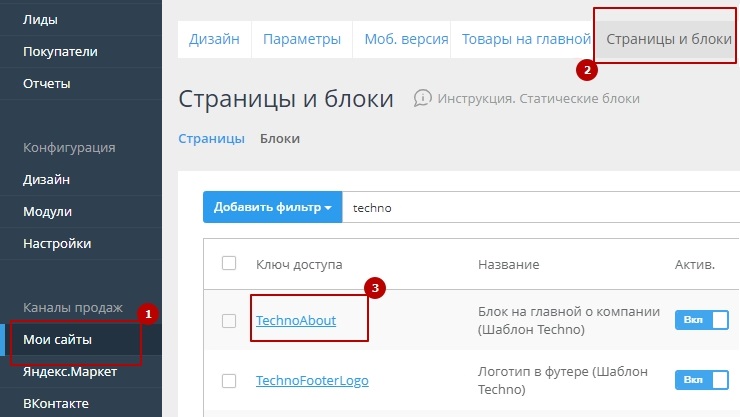Tick the checkbox for TechnoFooterLogo row

coord(229,380)
